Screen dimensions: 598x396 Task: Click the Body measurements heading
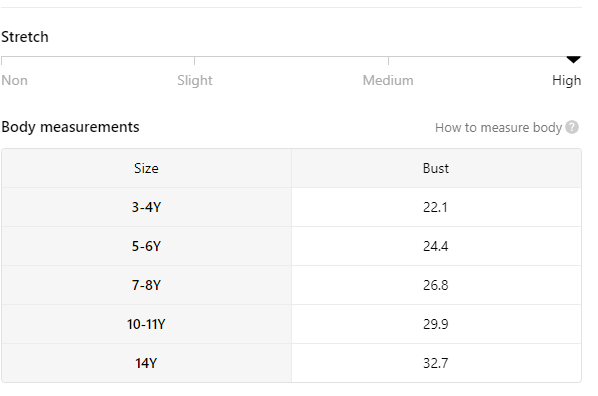click(70, 127)
